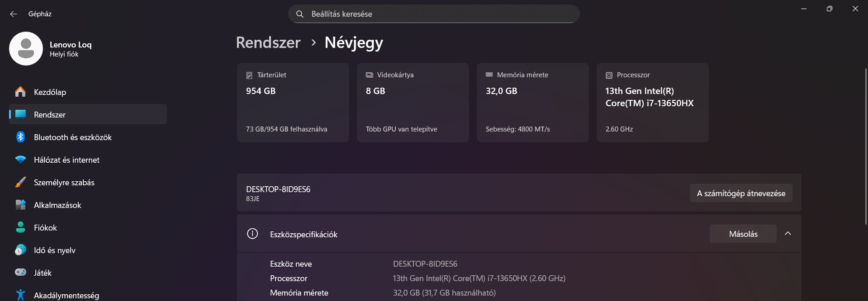Click the Rendszer breadcrumb link
The width and height of the screenshot is (868, 301).
point(268,42)
